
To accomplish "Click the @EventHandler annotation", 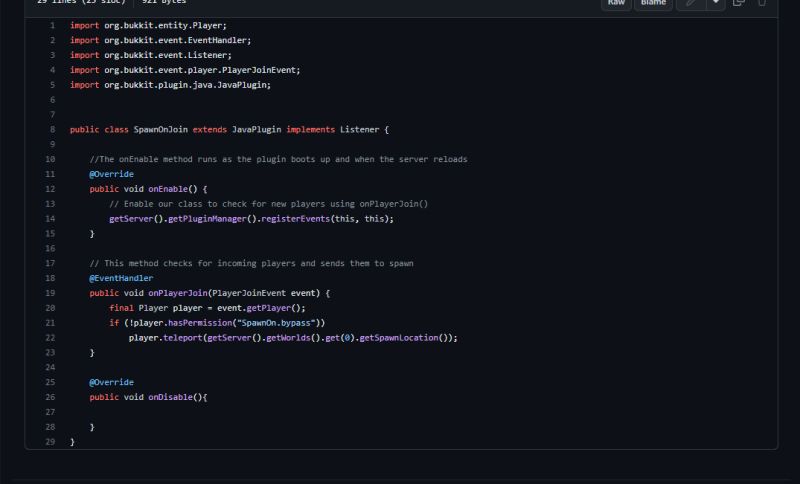I will (121, 278).
